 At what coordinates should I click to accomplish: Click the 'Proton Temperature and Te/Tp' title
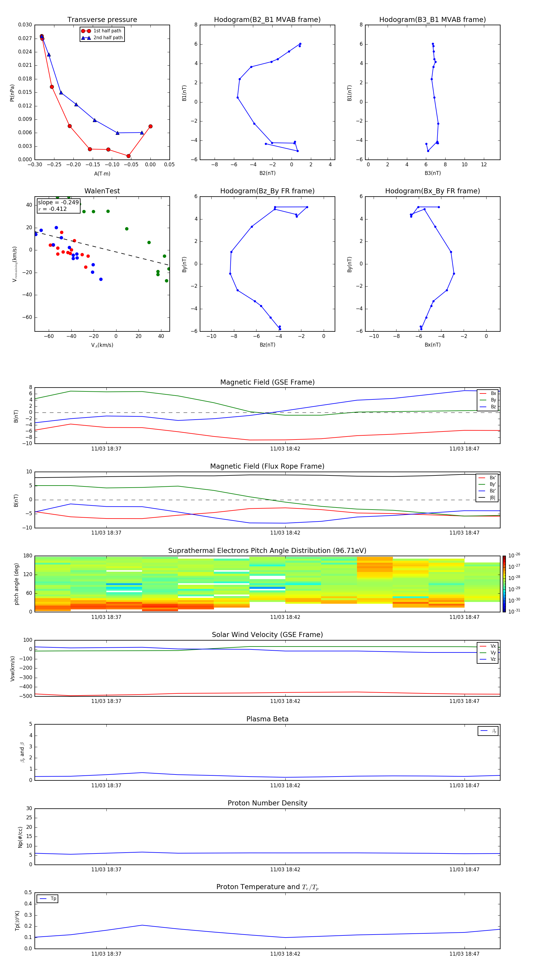[x=267, y=887]
